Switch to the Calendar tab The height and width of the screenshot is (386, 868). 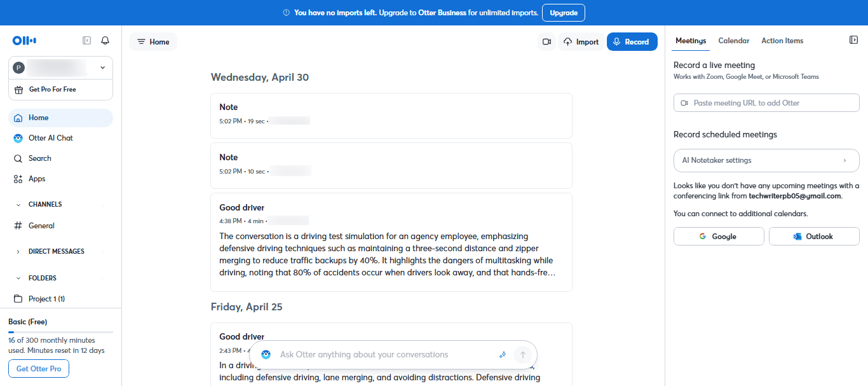point(733,41)
